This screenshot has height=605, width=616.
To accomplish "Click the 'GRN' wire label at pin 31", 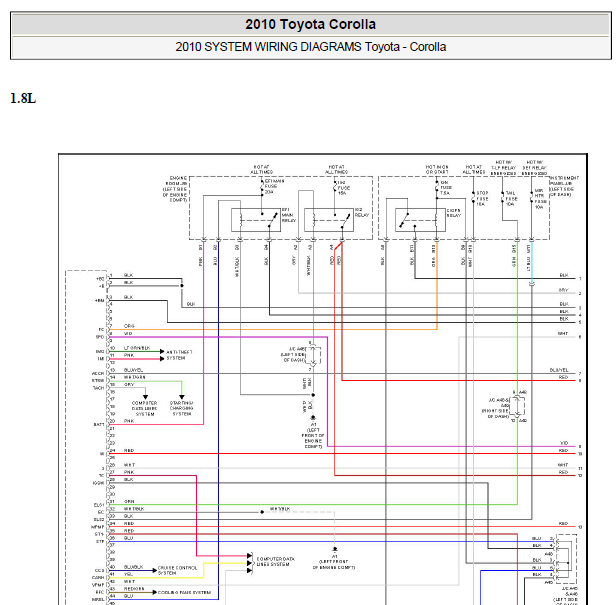I will (129, 502).
